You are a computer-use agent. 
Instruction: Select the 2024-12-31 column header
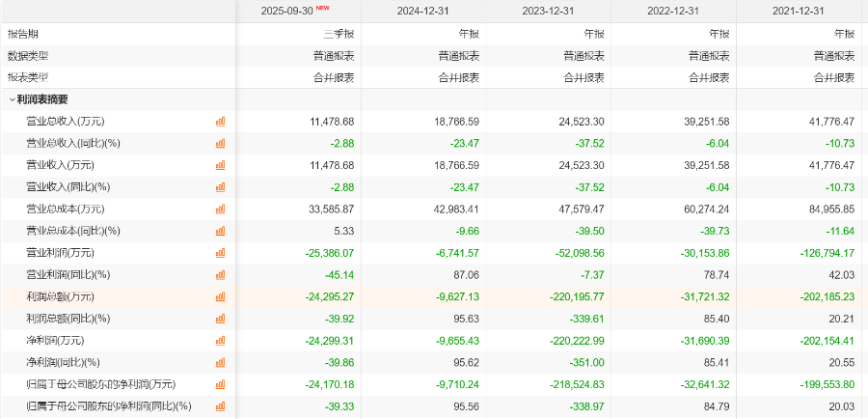click(x=423, y=12)
